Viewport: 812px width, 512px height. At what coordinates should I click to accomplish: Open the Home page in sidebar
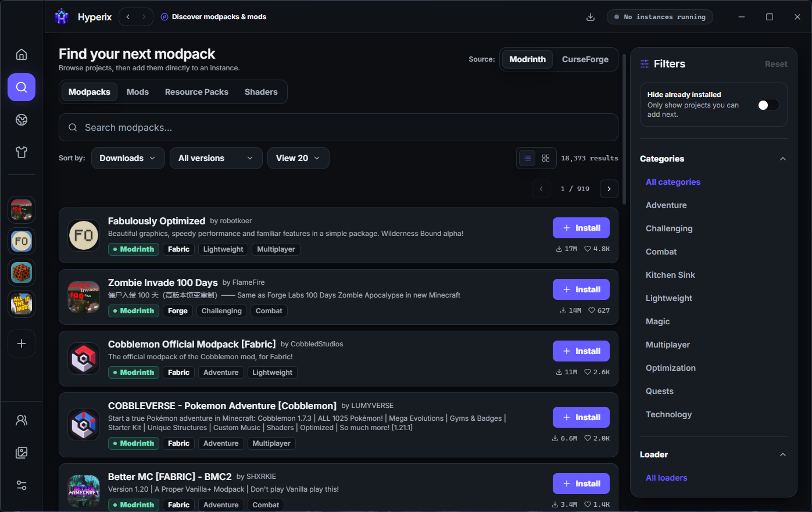click(x=22, y=55)
